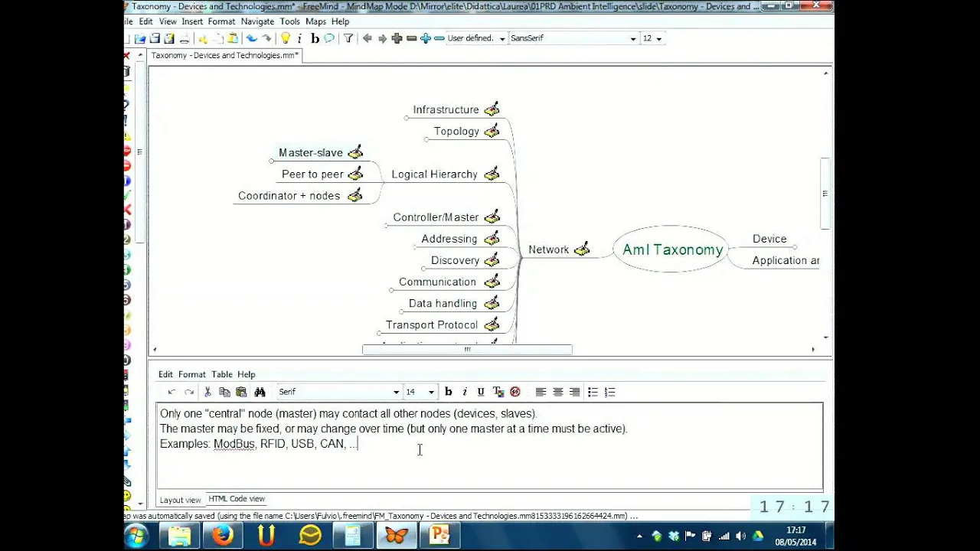Click the Redo arrow in main toolbar
This screenshot has height=551, width=980.
(x=266, y=38)
